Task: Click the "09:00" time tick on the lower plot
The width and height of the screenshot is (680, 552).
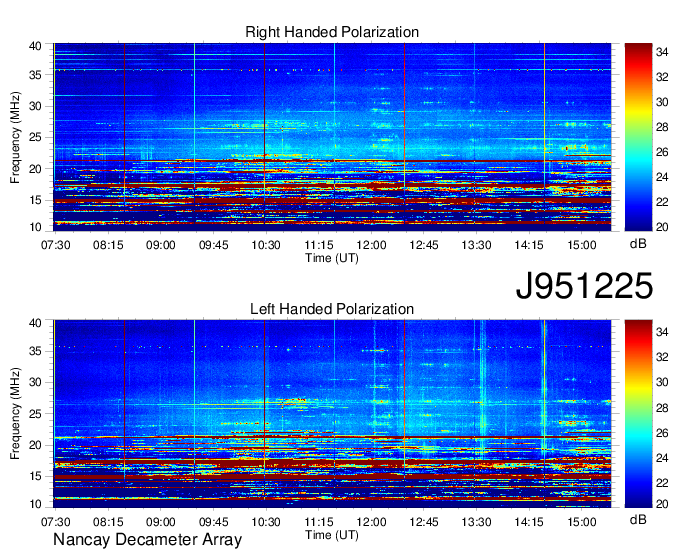Action: click(160, 522)
